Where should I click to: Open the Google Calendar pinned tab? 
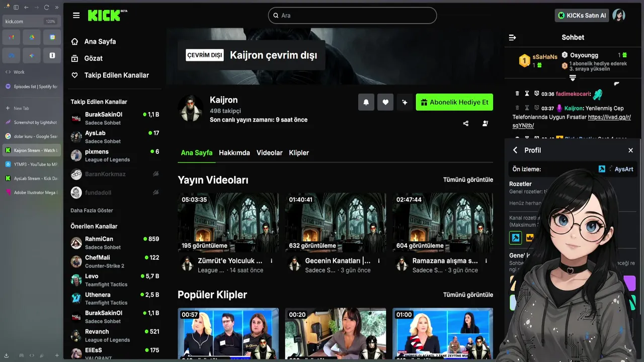coord(52,37)
